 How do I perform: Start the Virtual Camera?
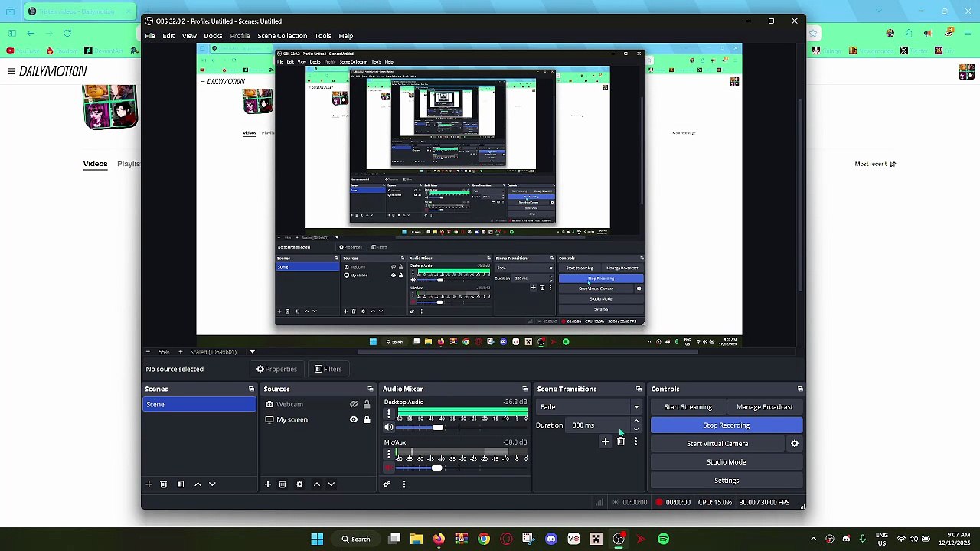717,444
